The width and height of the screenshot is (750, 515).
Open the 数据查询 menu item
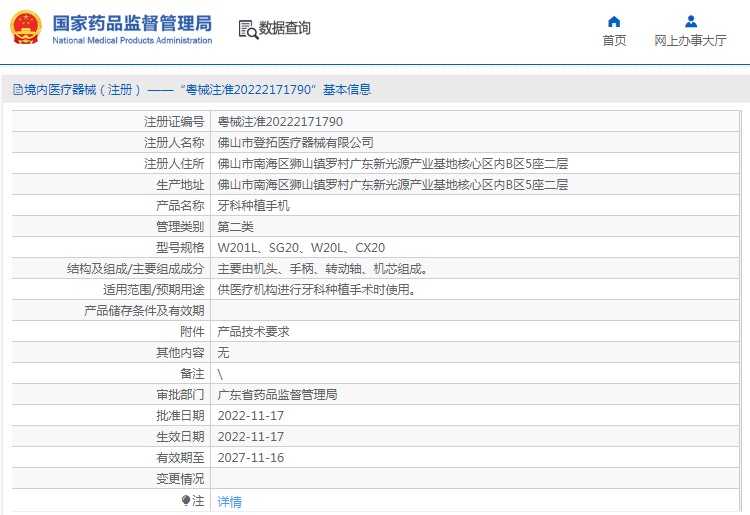coord(284,29)
